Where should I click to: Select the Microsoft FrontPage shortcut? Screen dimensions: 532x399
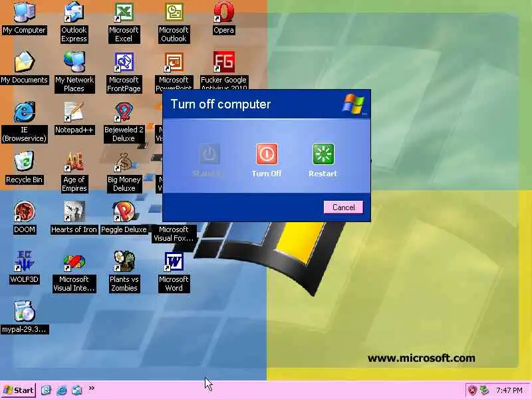click(124, 62)
